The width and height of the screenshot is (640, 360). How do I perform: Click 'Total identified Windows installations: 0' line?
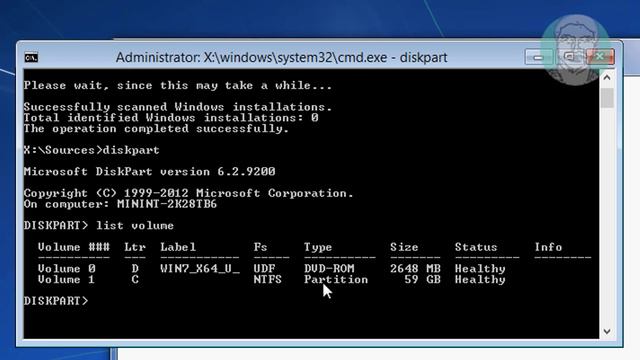point(171,118)
